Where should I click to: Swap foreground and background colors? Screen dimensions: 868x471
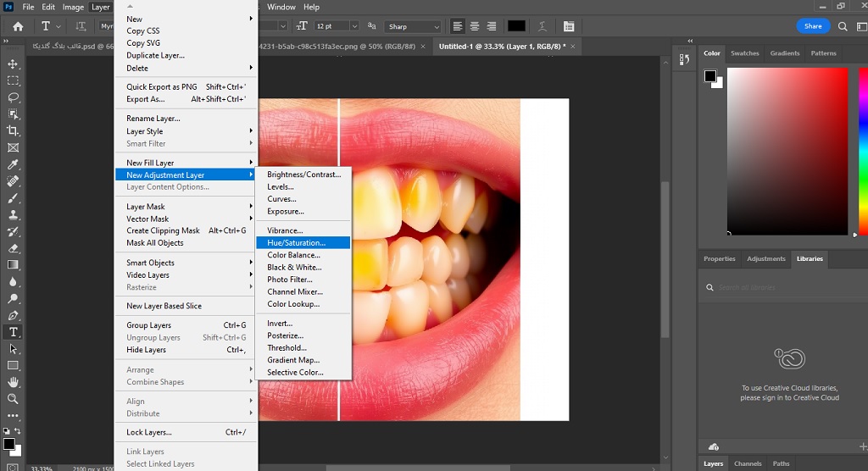pyautogui.click(x=18, y=430)
